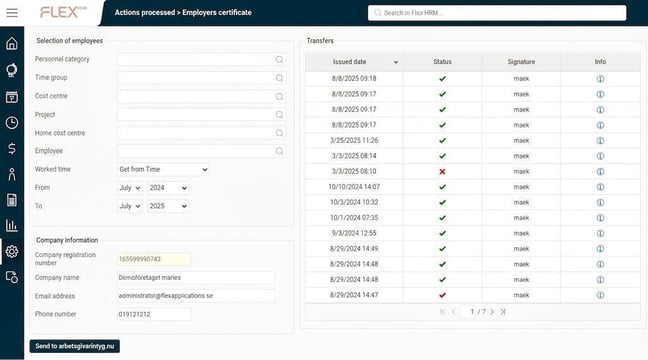Open From year dropdown

coord(168,188)
